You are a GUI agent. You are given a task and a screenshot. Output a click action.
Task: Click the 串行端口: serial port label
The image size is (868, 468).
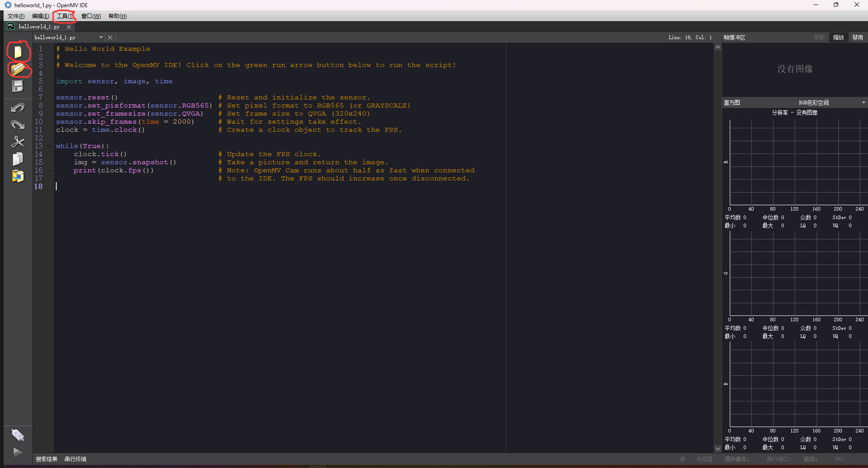pos(779,459)
